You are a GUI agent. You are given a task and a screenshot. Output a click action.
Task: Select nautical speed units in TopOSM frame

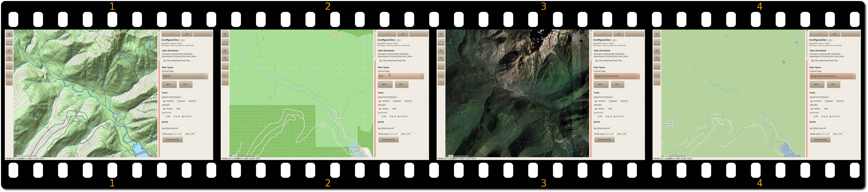(187, 101)
